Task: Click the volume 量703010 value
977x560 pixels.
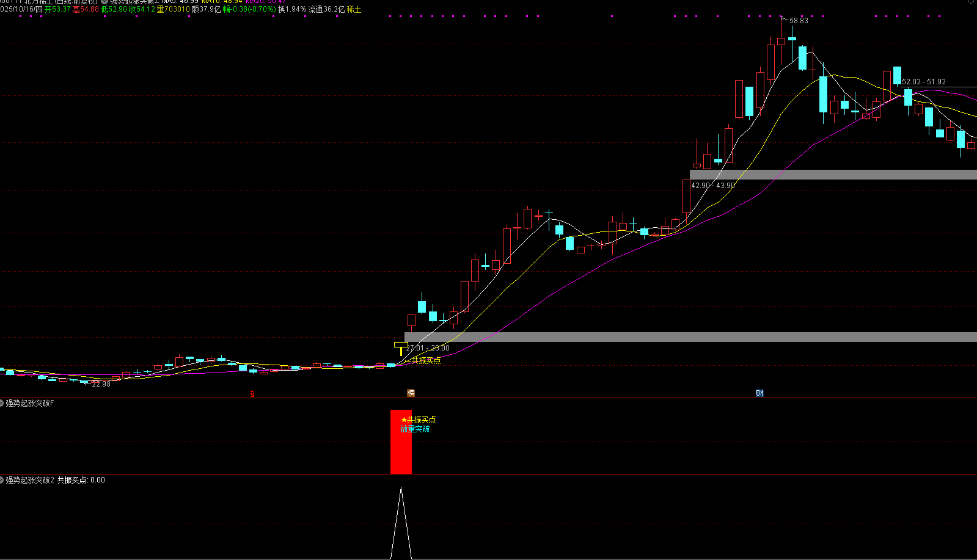Action: click(x=174, y=9)
